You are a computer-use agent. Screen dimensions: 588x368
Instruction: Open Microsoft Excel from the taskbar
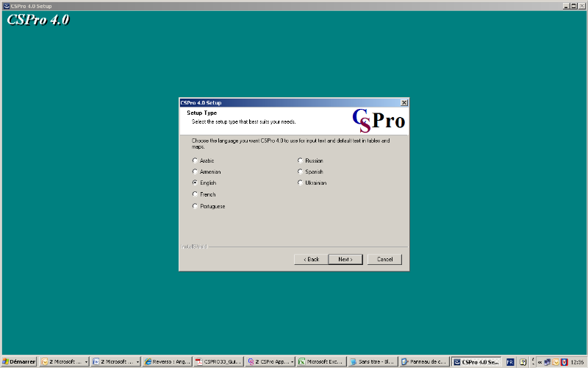pos(320,361)
